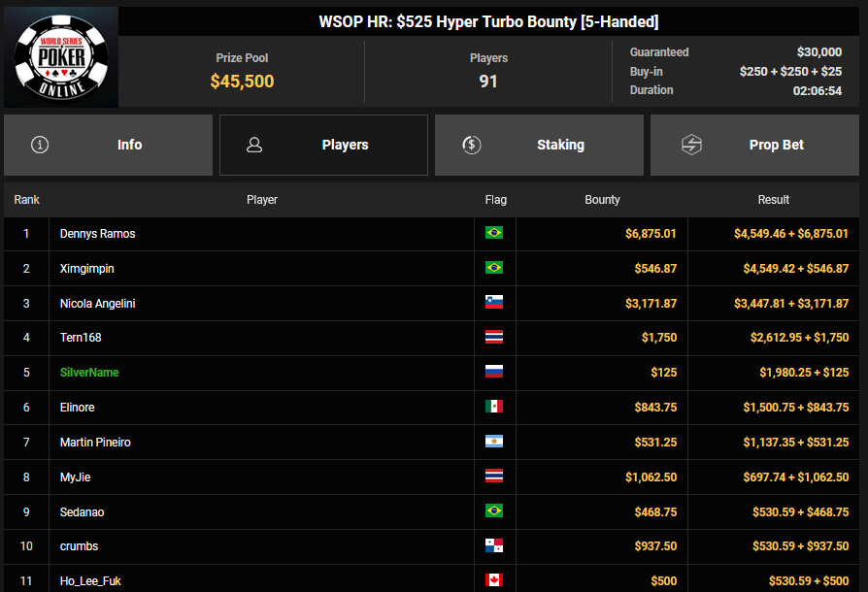The height and width of the screenshot is (592, 868).
Task: Click Argentina flag for Martin Pineiro
Action: 494,443
